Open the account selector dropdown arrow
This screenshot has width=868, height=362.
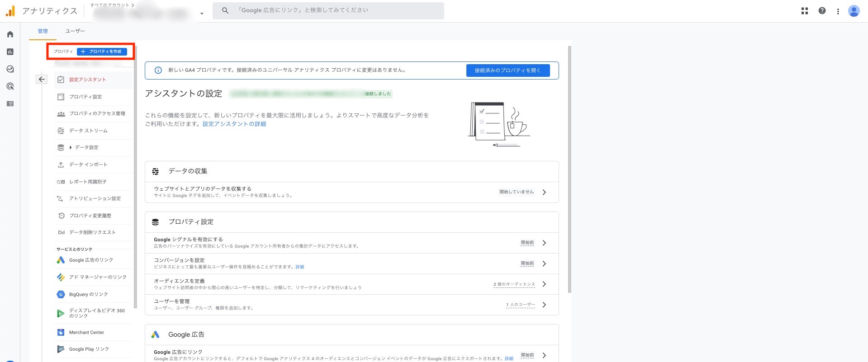click(x=202, y=14)
